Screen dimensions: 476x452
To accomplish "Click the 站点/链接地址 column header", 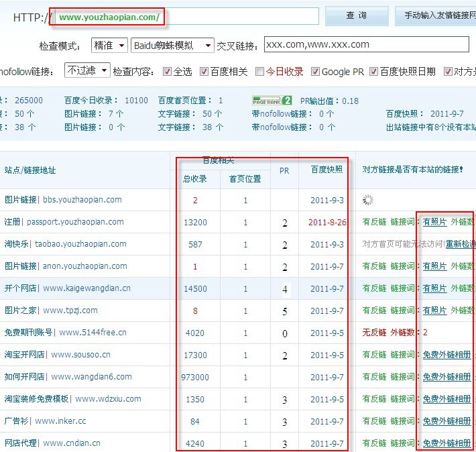I will [x=30, y=170].
